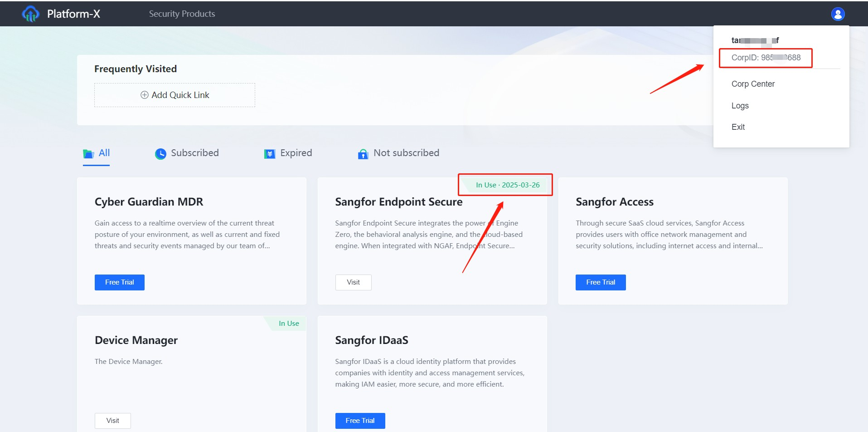Visit Sangfor Endpoint Secure
Image resolution: width=868 pixels, height=432 pixels.
pos(353,282)
